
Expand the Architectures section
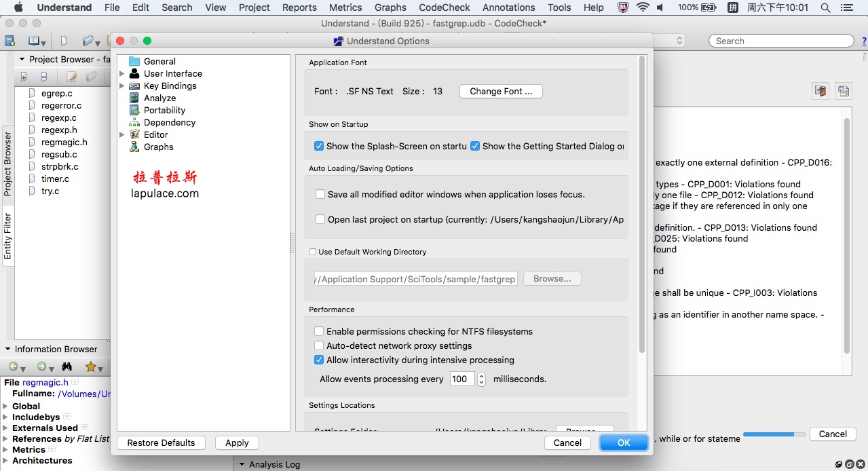[5, 460]
